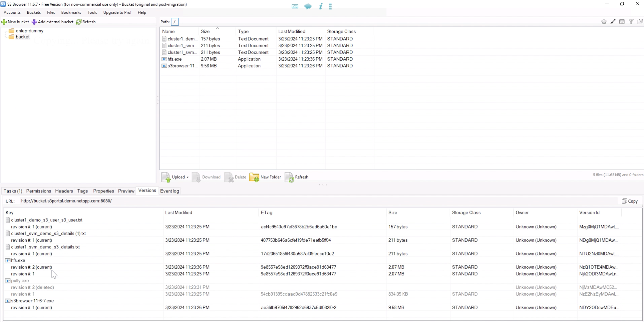
Task: Click the bookmark star icon
Action: pyautogui.click(x=604, y=22)
